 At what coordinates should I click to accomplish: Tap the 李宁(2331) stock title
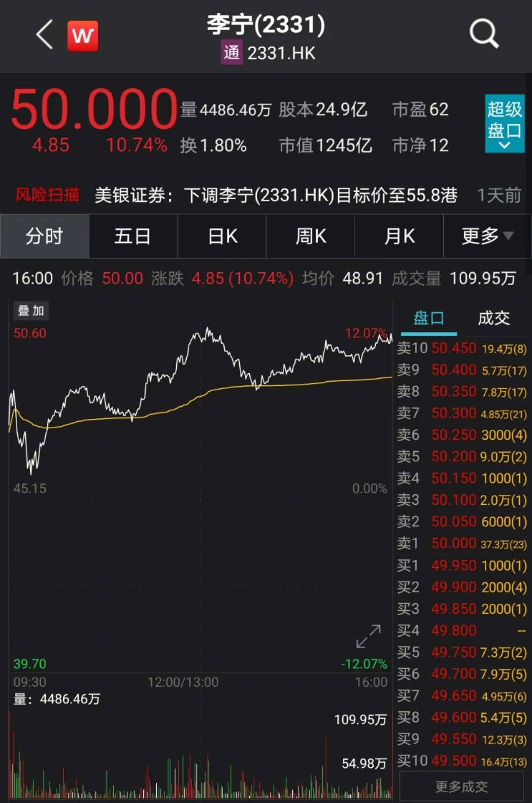tap(266, 25)
